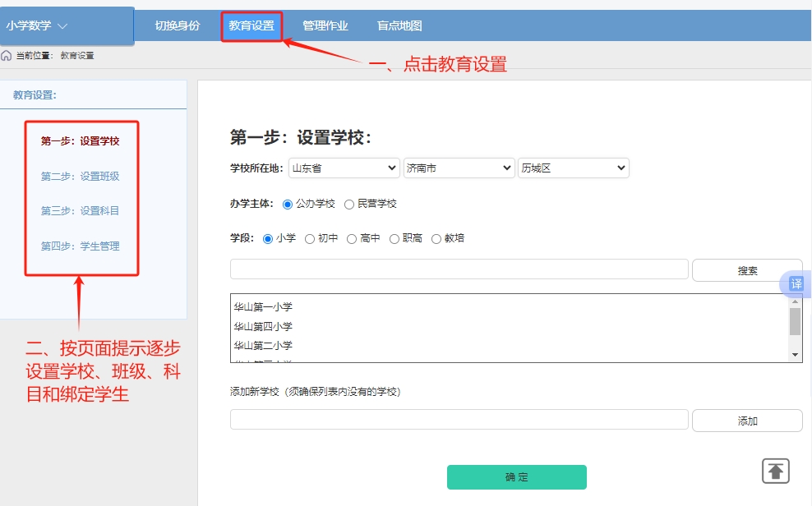Select 高中 as the school stage
The image size is (812, 506).
pos(352,239)
